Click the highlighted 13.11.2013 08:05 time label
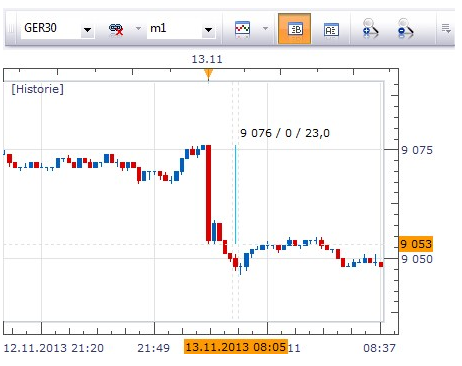462x366 pixels. point(236,347)
